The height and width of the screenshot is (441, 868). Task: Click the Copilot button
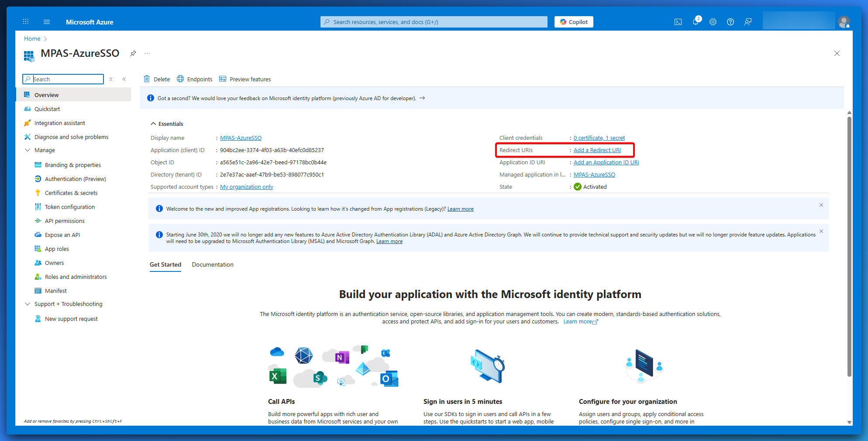coord(574,22)
